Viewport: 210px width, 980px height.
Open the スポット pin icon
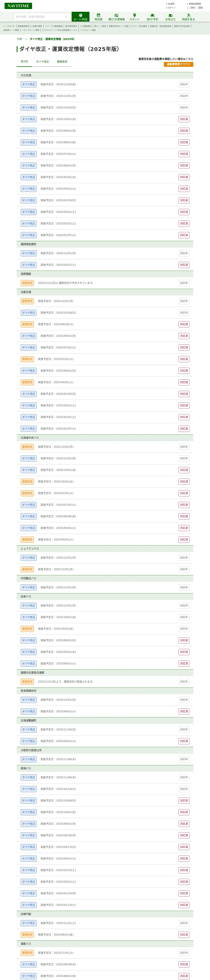coord(134,17)
